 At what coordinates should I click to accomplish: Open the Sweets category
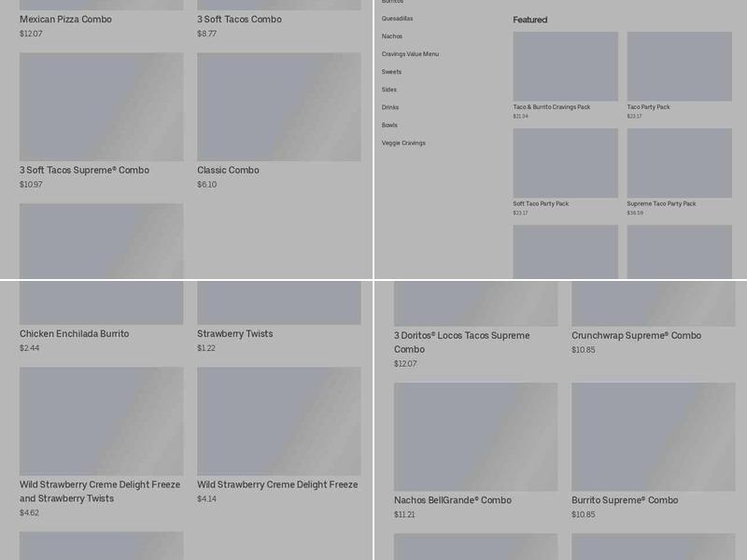(x=391, y=72)
